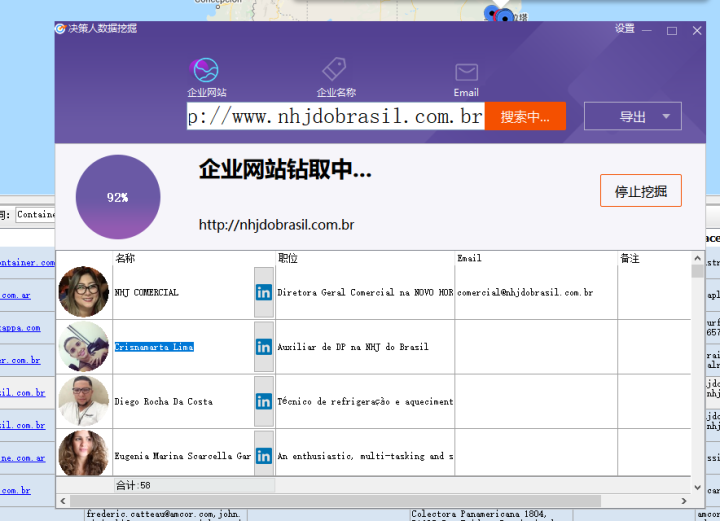Click Eugenia Marina Scarcella profile photo
Screen dimensions: 720x521
pos(84,453)
